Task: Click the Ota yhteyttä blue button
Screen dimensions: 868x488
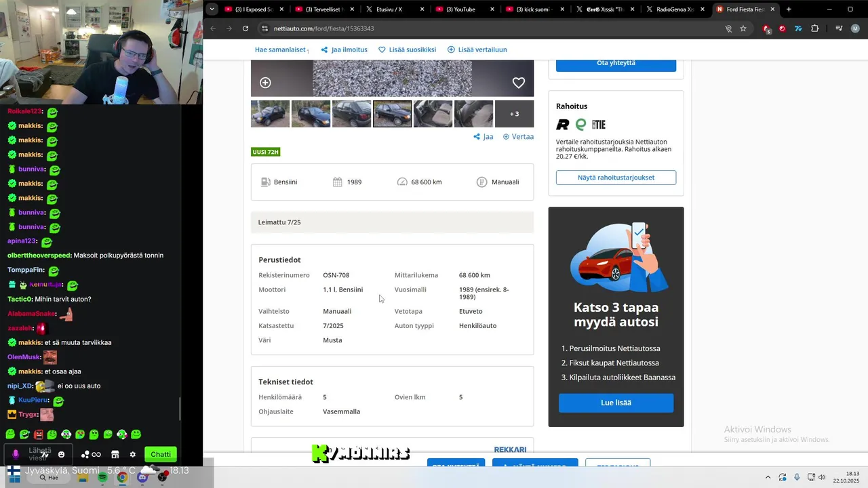Action: pyautogui.click(x=616, y=64)
